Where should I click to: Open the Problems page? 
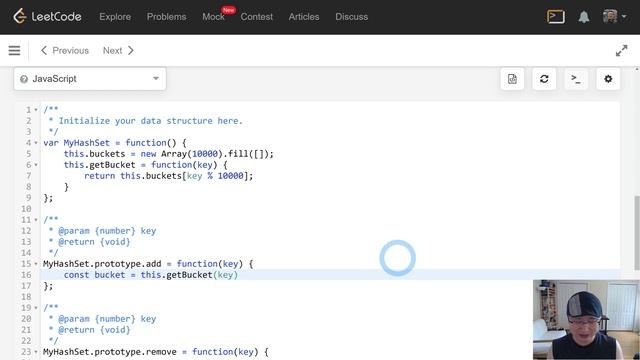click(x=167, y=17)
